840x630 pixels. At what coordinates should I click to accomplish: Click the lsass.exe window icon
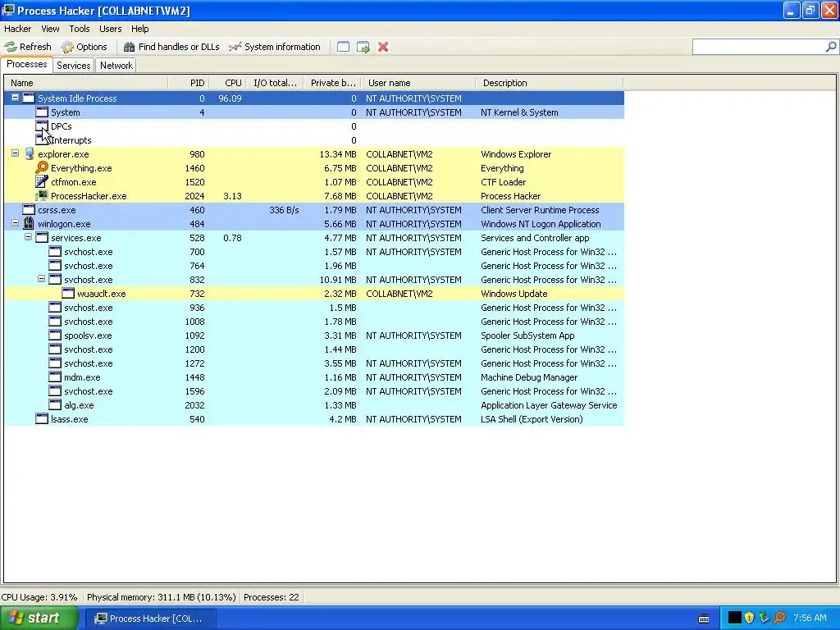tap(42, 418)
